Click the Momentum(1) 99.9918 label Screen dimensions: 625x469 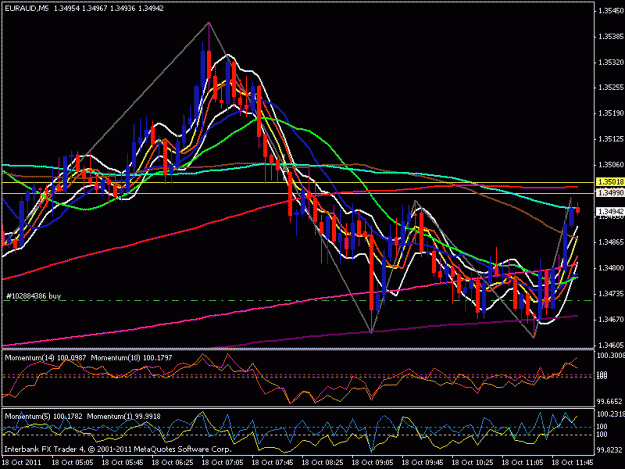tap(124, 416)
